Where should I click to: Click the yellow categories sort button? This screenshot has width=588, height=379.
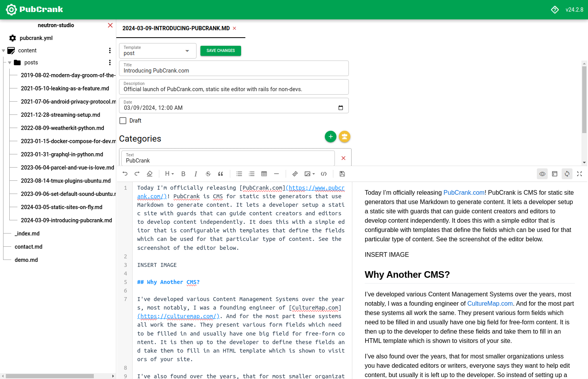coord(345,137)
